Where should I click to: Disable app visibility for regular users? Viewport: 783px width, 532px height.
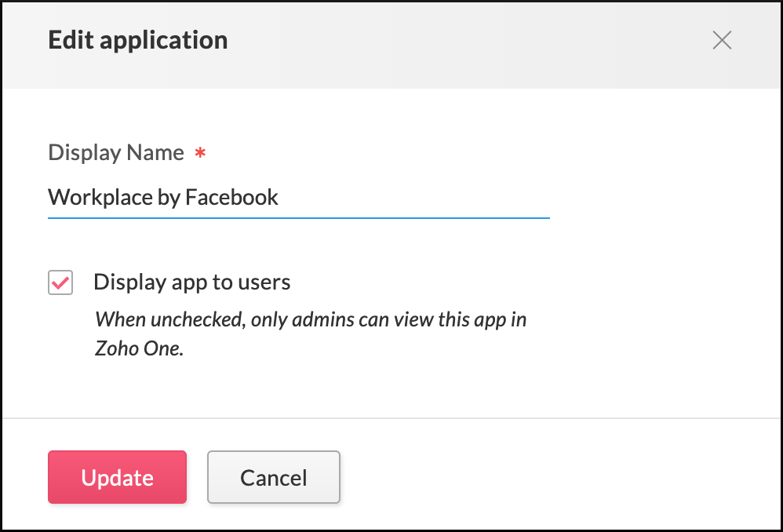pyautogui.click(x=60, y=282)
